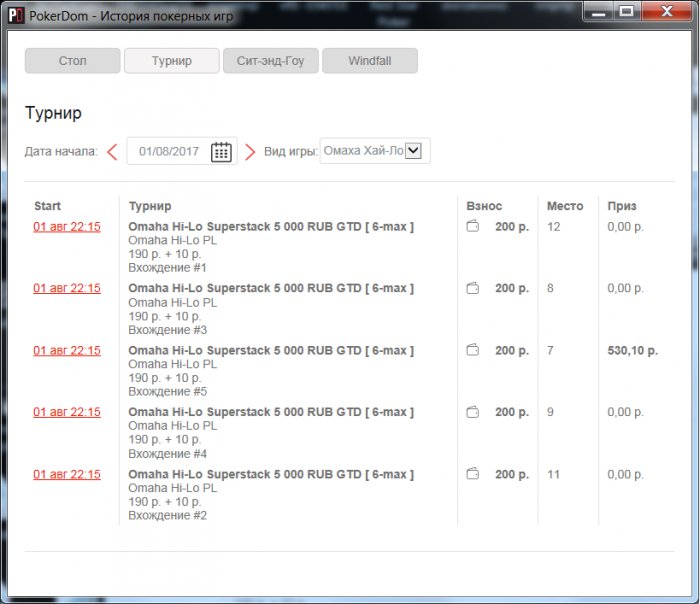Click the Турнир page heading
This screenshot has width=700, height=604.
[53, 113]
